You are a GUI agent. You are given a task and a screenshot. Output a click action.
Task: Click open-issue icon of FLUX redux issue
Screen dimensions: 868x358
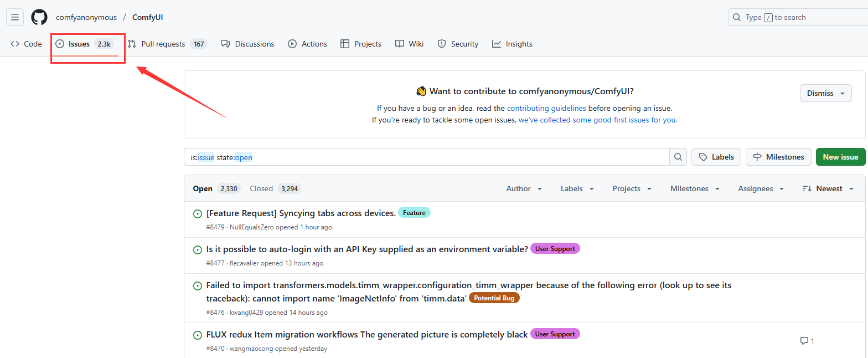(x=197, y=335)
